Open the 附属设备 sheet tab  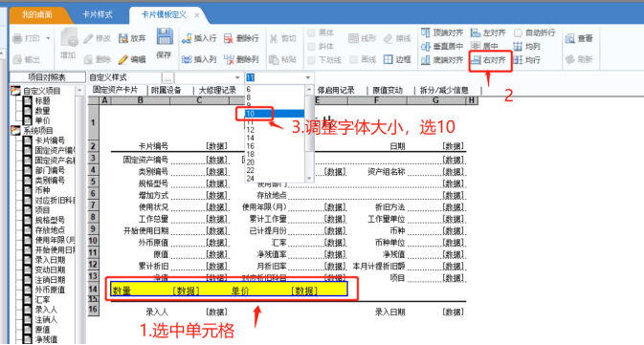pos(166,90)
